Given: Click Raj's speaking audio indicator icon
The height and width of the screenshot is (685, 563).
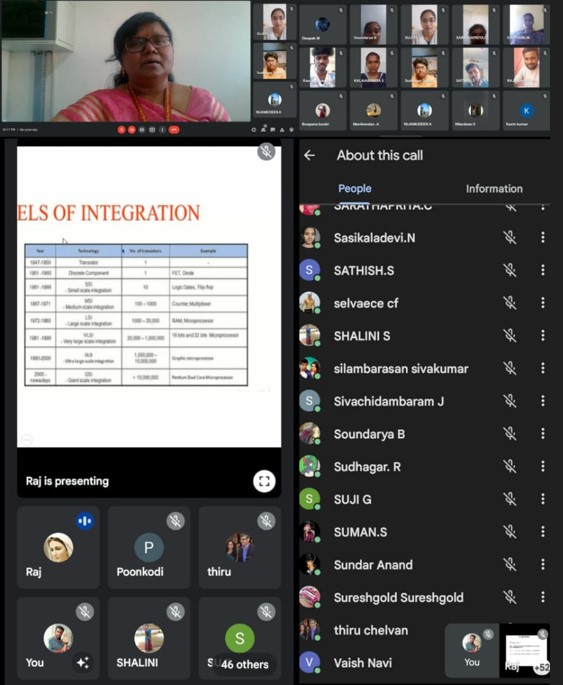Looking at the screenshot, I should (x=85, y=521).
